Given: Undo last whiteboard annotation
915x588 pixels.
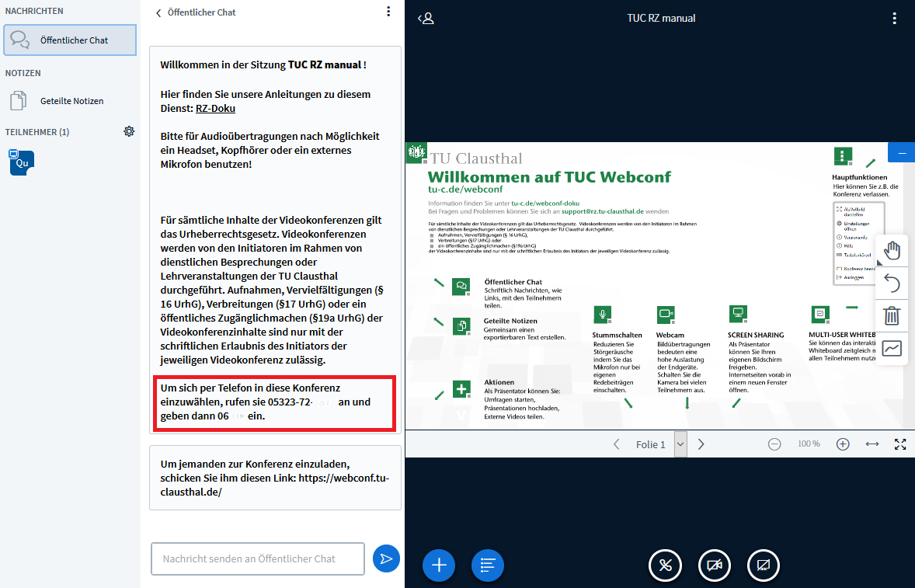Looking at the screenshot, I should pyautogui.click(x=892, y=284).
